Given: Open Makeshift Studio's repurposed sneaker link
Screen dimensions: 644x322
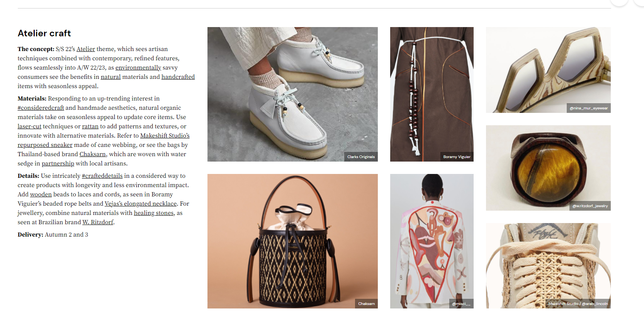Looking at the screenshot, I should (165, 136).
